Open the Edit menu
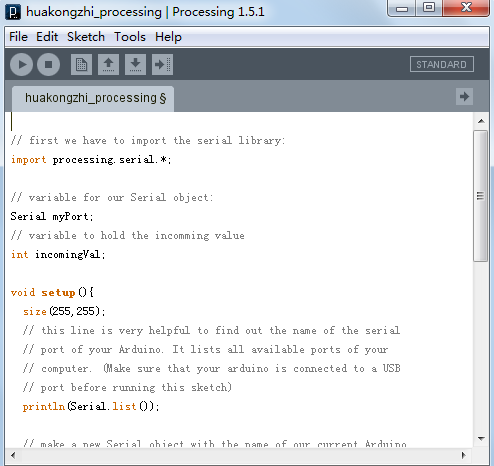The image size is (494, 466). click(x=47, y=37)
